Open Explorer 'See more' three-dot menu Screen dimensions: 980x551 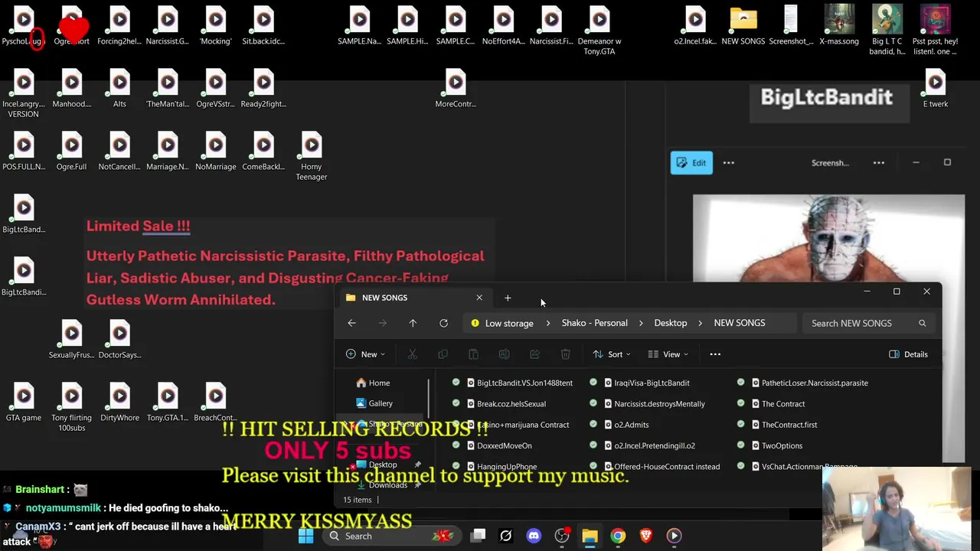pos(715,354)
